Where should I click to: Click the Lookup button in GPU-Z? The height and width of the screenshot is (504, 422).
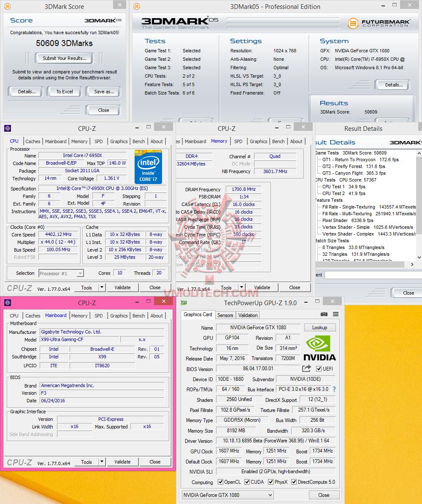pyautogui.click(x=320, y=327)
